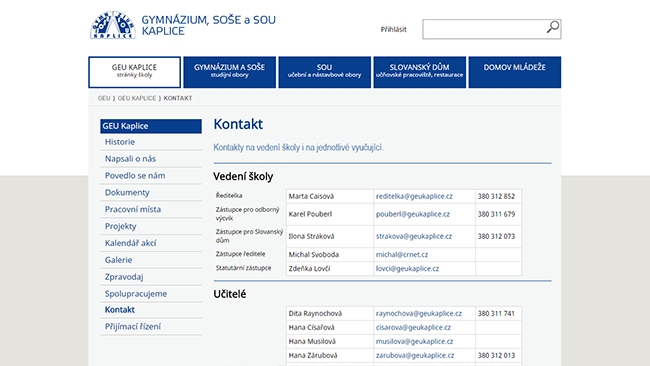
Task: Open the Gymnázium Kaplice school logo
Action: (x=113, y=25)
